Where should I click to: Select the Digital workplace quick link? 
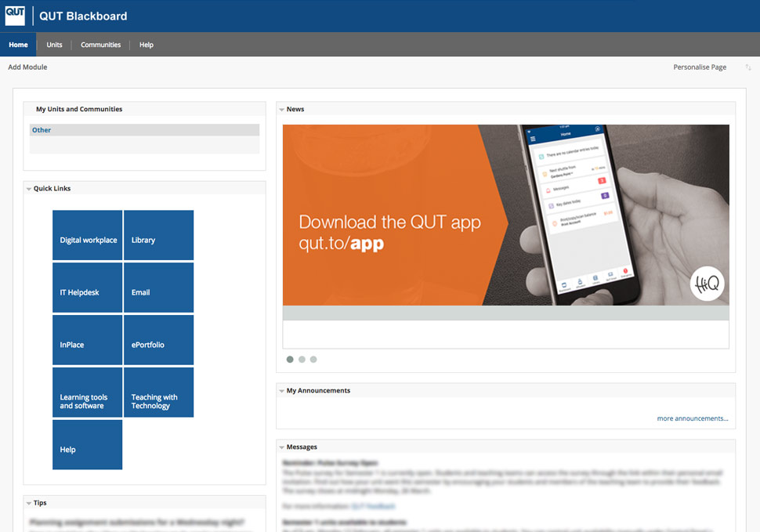coord(87,235)
